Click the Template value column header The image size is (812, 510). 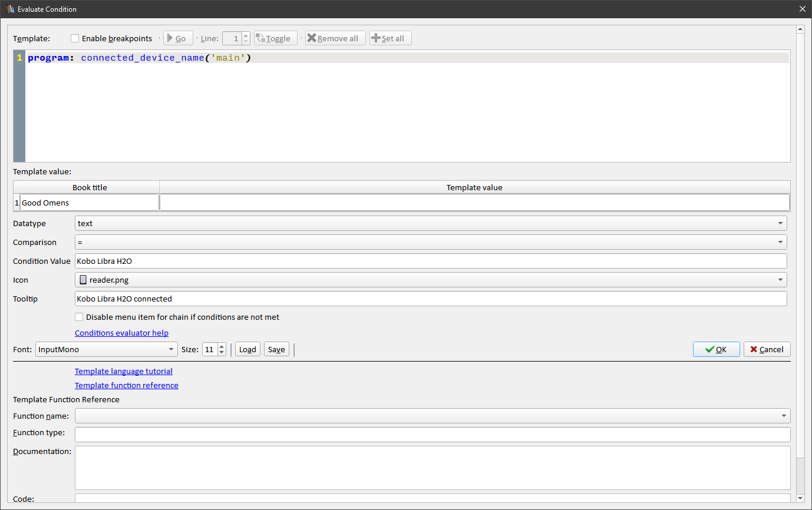point(474,187)
